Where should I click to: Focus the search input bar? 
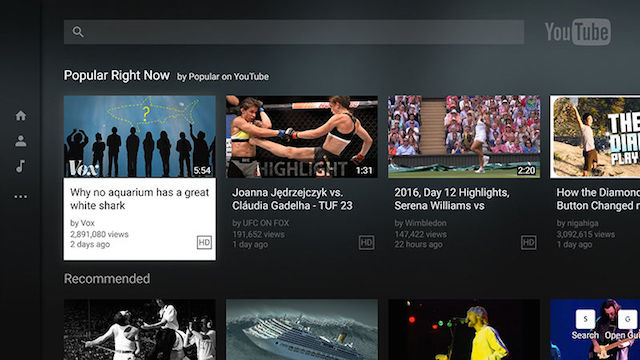pyautogui.click(x=294, y=32)
